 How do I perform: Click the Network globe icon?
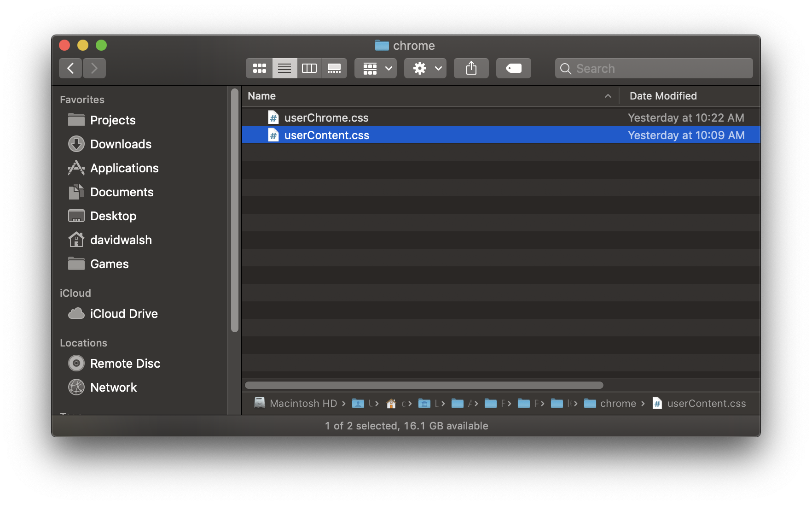[76, 387]
